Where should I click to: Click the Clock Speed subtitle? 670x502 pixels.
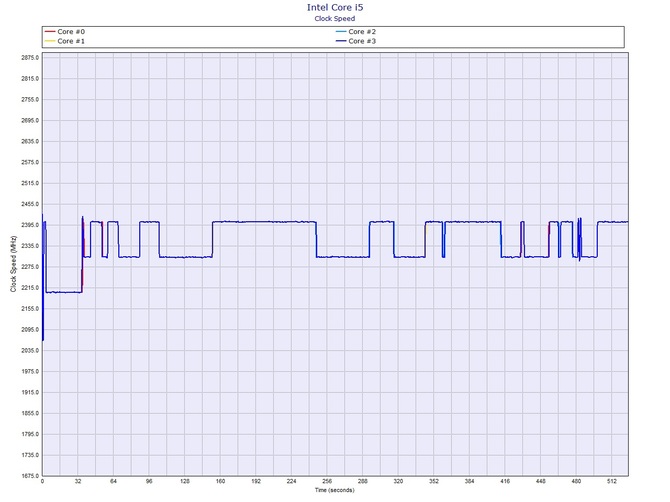[335, 18]
